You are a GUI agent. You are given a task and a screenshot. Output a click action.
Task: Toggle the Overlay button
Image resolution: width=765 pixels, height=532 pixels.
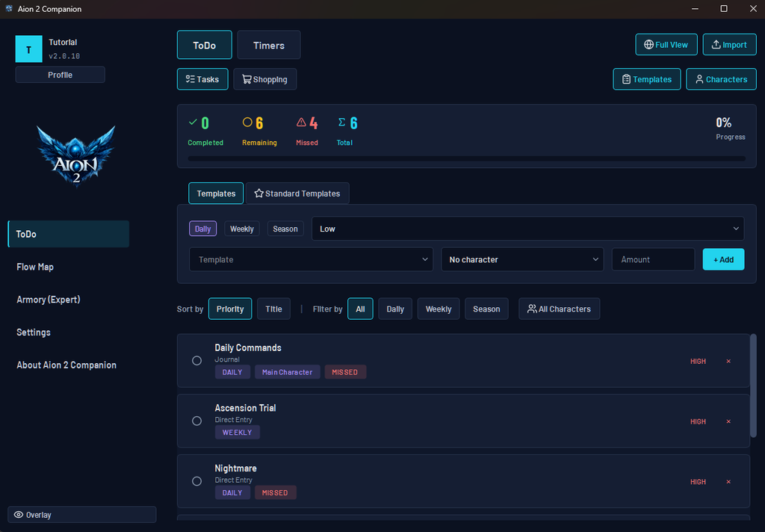click(x=82, y=514)
